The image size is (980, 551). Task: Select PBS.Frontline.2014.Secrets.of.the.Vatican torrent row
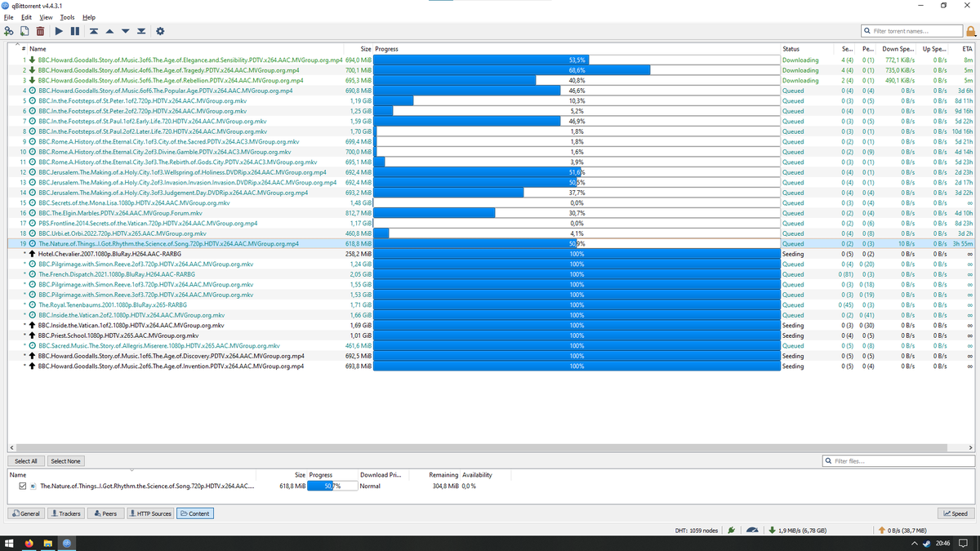coord(490,223)
